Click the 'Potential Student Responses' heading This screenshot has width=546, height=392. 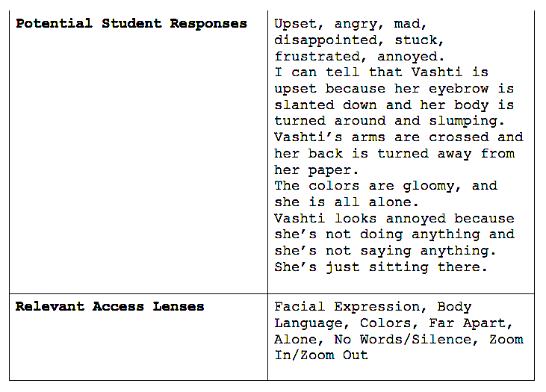click(x=131, y=23)
